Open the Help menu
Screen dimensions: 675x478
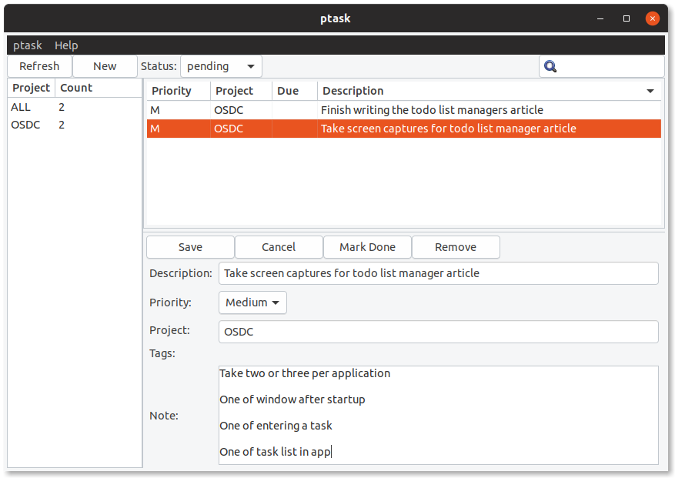66,45
